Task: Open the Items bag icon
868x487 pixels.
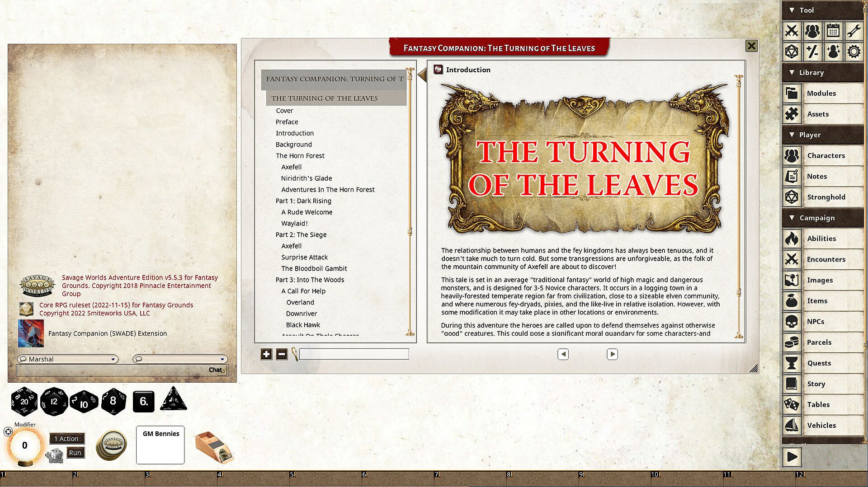Action: (792, 301)
